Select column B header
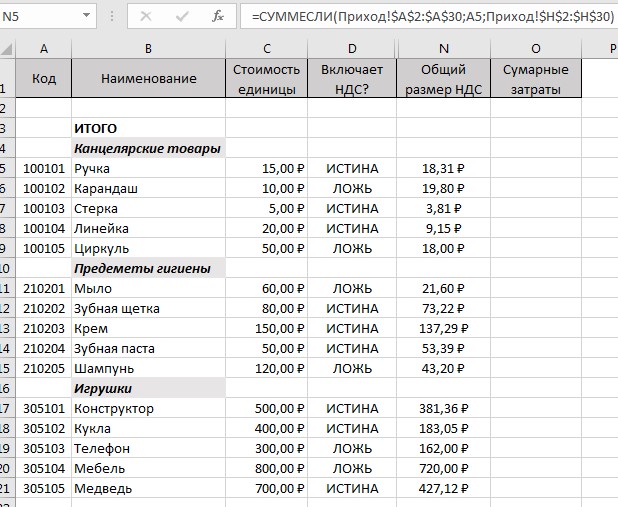 (148, 49)
